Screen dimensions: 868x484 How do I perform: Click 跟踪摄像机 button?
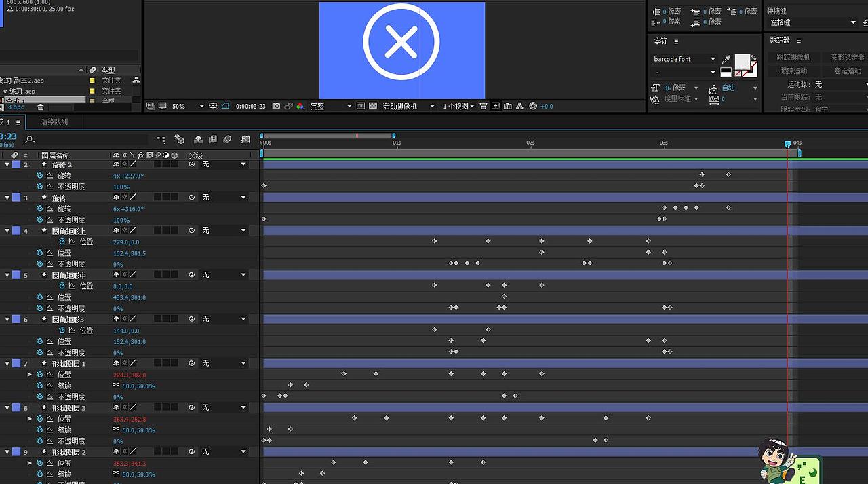tap(793, 57)
